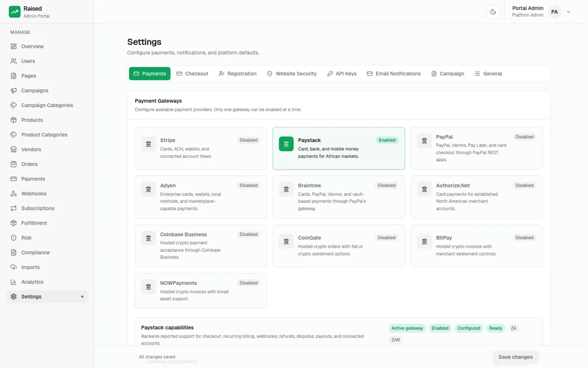The width and height of the screenshot is (588, 368).
Task: Select the CoinGate gateway card
Action: coord(339,246)
